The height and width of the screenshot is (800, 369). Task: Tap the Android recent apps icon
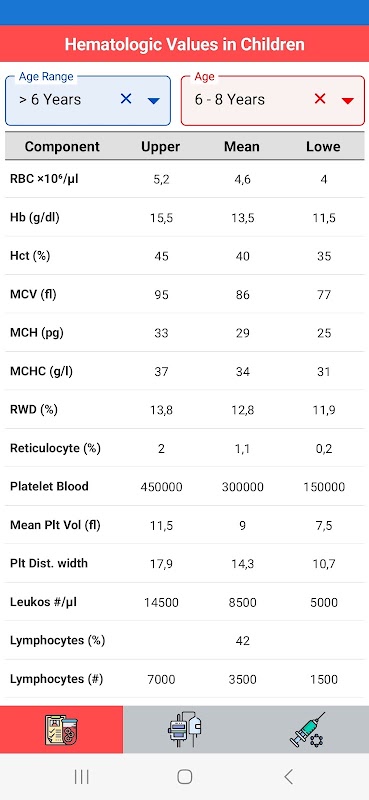(x=81, y=777)
